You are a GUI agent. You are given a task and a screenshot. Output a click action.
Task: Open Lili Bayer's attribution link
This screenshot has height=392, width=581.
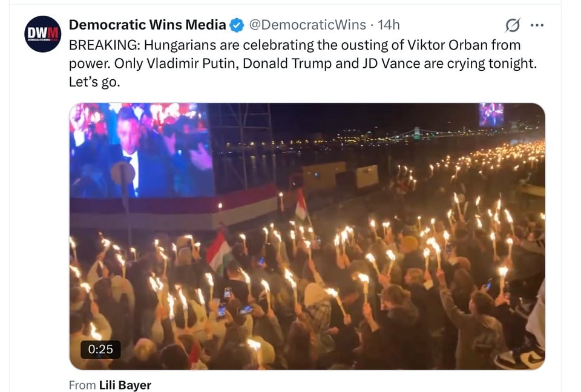(x=125, y=385)
